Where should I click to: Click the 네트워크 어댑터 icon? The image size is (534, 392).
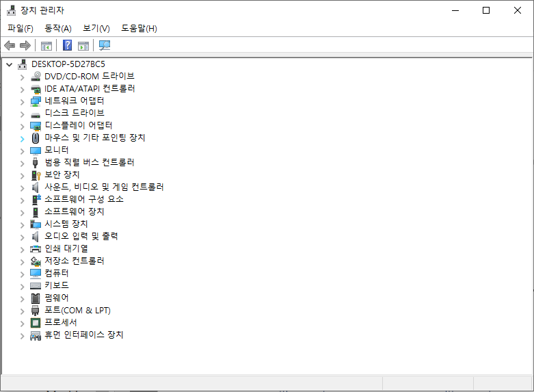(36, 101)
